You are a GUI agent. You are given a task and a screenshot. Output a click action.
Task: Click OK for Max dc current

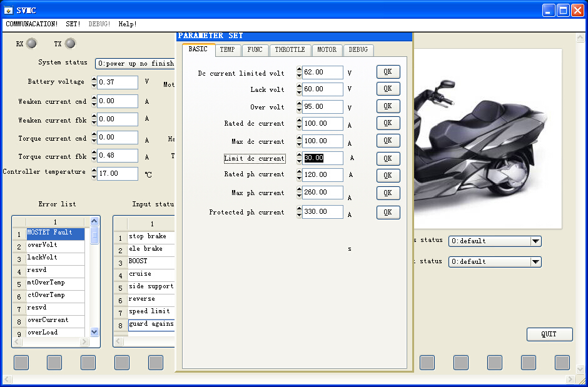tap(388, 141)
